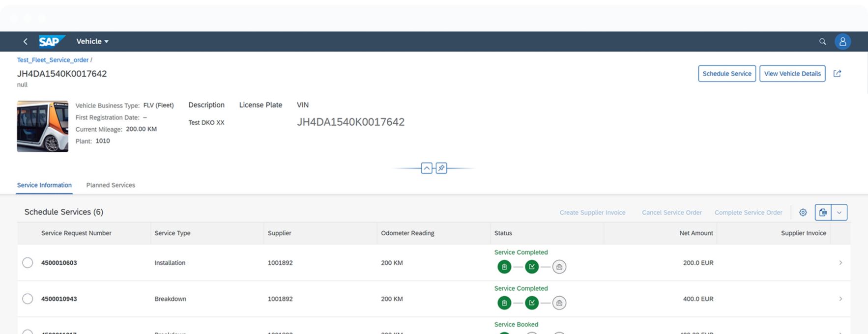The image size is (868, 334).
Task: Click the vehicle thumbnail image
Action: click(x=43, y=126)
